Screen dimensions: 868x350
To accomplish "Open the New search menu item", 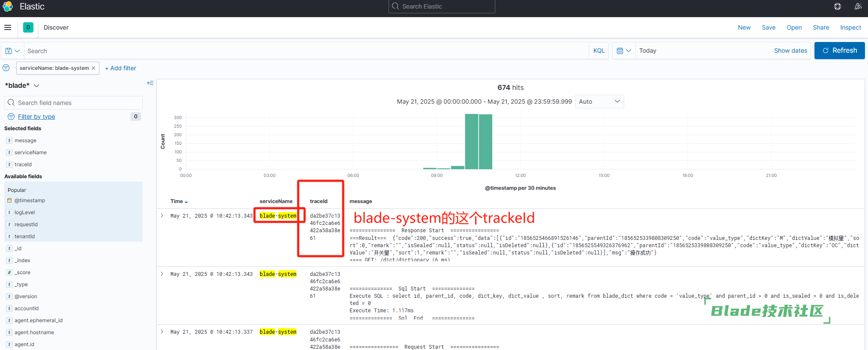I will (x=744, y=27).
